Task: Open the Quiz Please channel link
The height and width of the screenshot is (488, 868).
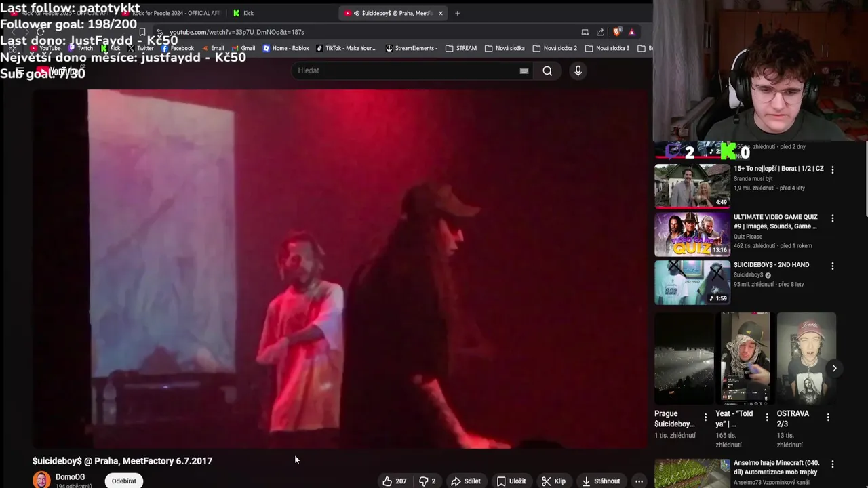Action: click(x=749, y=237)
